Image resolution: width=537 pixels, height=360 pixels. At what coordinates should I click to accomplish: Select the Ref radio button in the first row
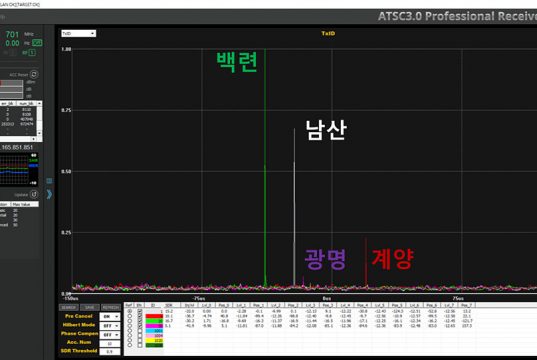point(129,311)
